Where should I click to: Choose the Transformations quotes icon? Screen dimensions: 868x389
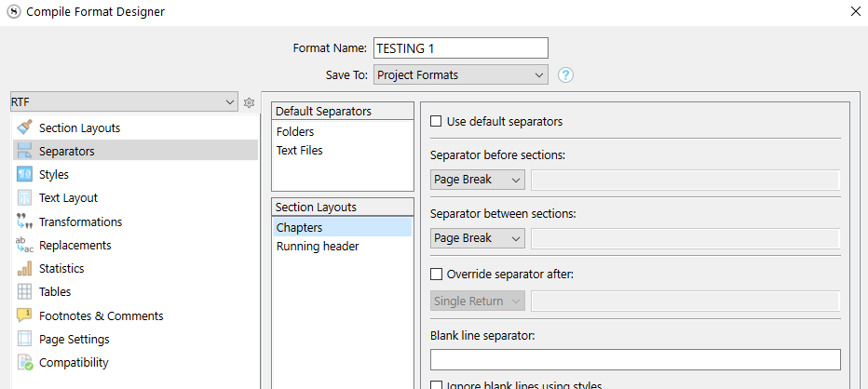click(x=24, y=221)
